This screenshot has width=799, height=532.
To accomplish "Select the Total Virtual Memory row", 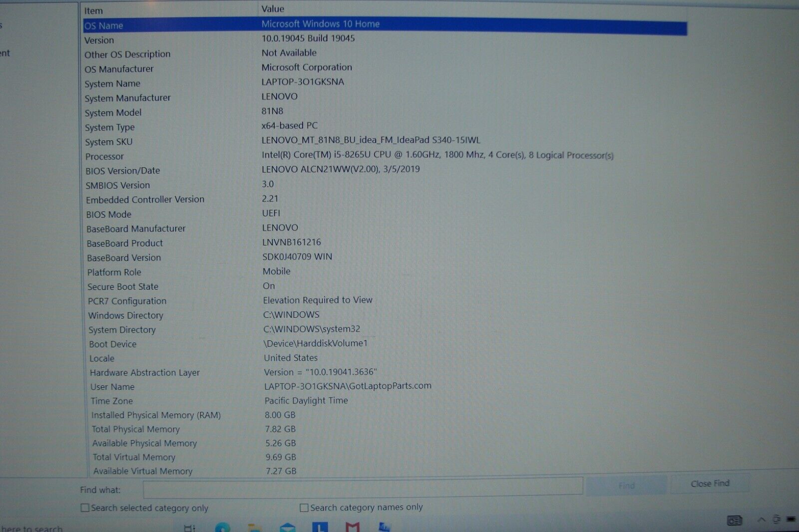I will [x=385, y=457].
